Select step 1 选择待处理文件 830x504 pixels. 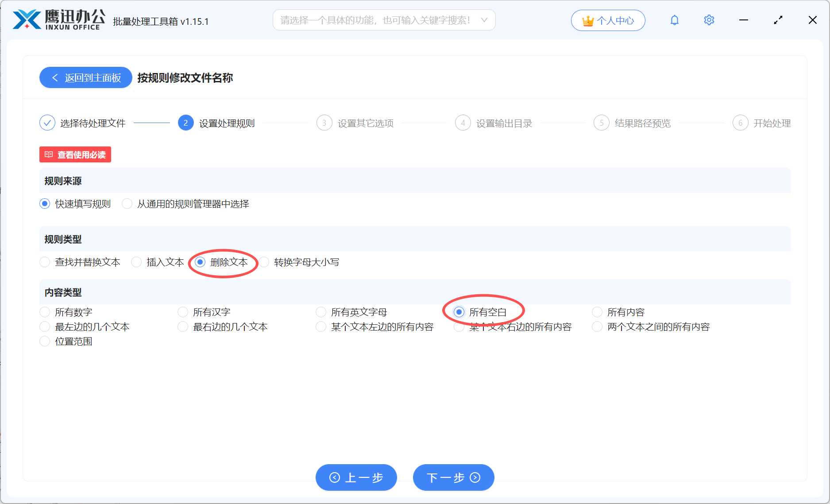click(83, 123)
